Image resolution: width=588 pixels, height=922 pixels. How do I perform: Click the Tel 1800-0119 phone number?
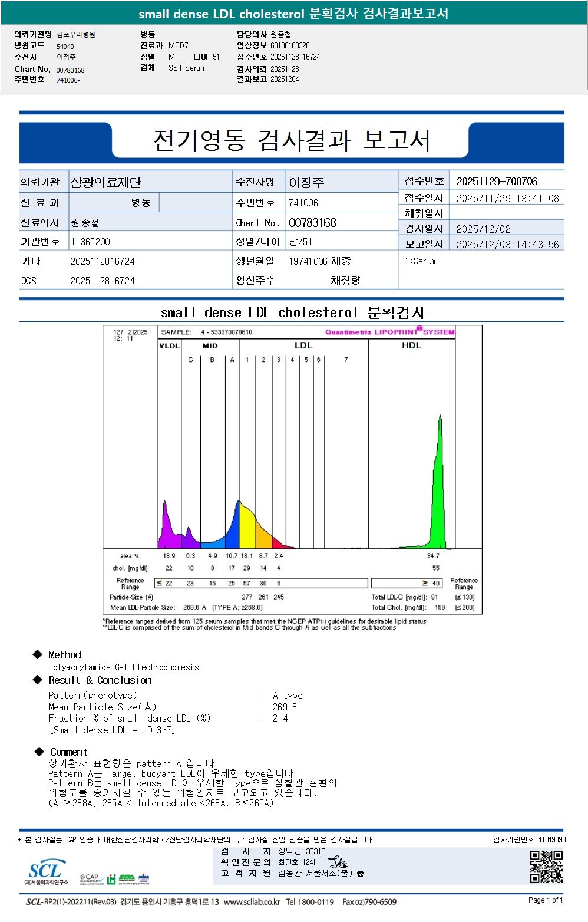point(310,902)
